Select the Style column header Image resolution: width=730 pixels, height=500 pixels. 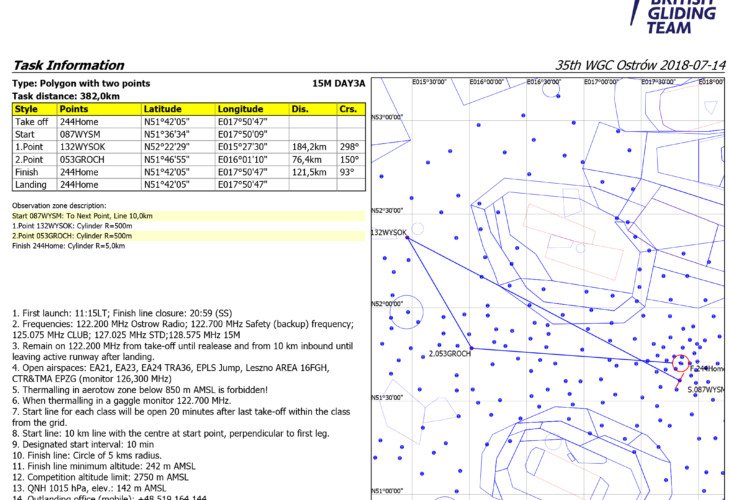(27, 108)
